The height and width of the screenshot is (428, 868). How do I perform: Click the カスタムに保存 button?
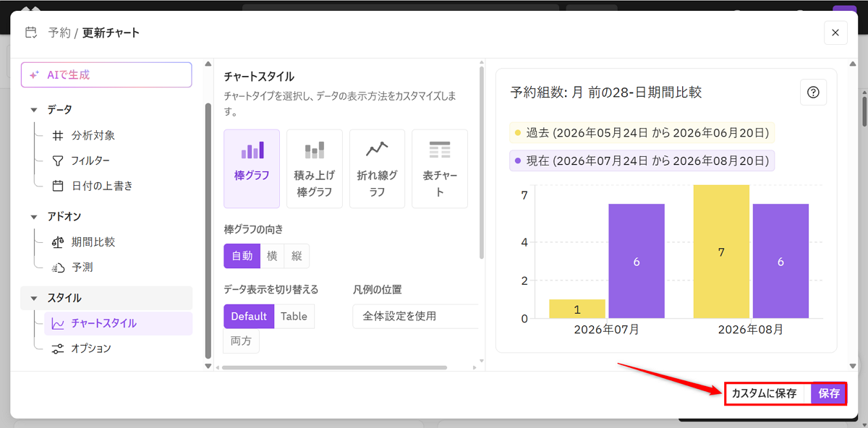[x=765, y=393]
